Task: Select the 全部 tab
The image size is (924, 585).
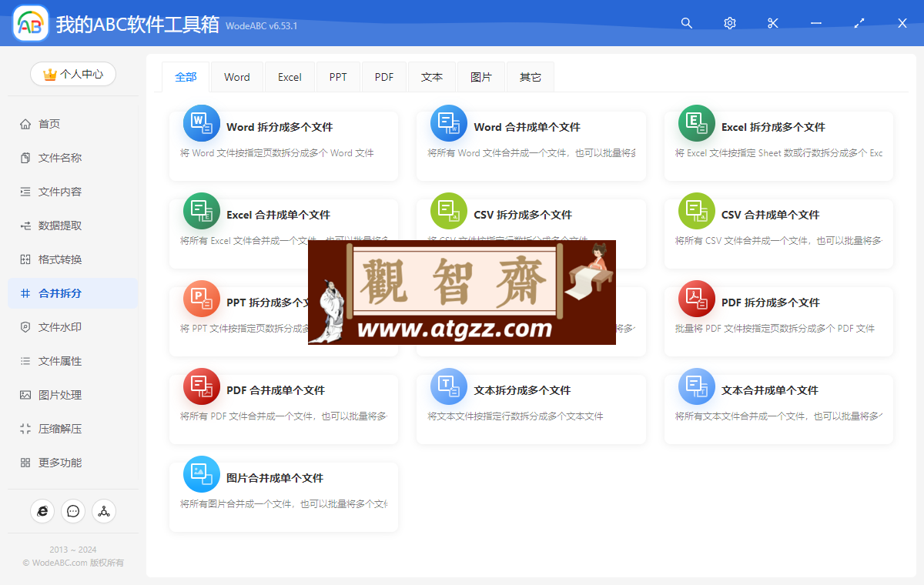Action: (x=186, y=77)
